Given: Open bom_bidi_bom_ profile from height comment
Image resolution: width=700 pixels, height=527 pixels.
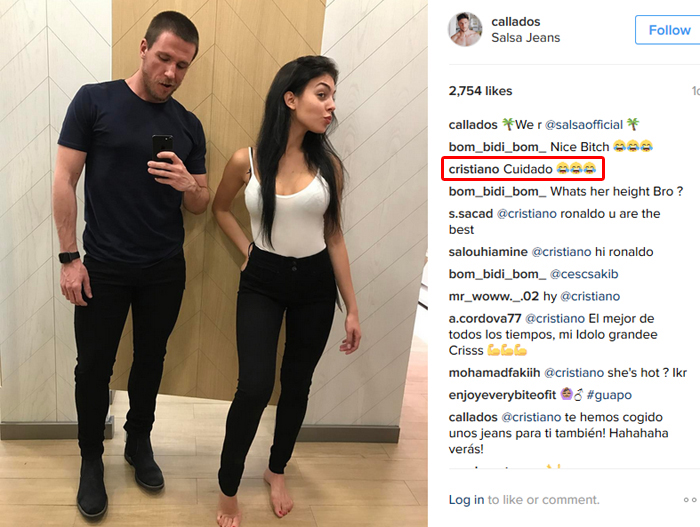Looking at the screenshot, I should 497,192.
